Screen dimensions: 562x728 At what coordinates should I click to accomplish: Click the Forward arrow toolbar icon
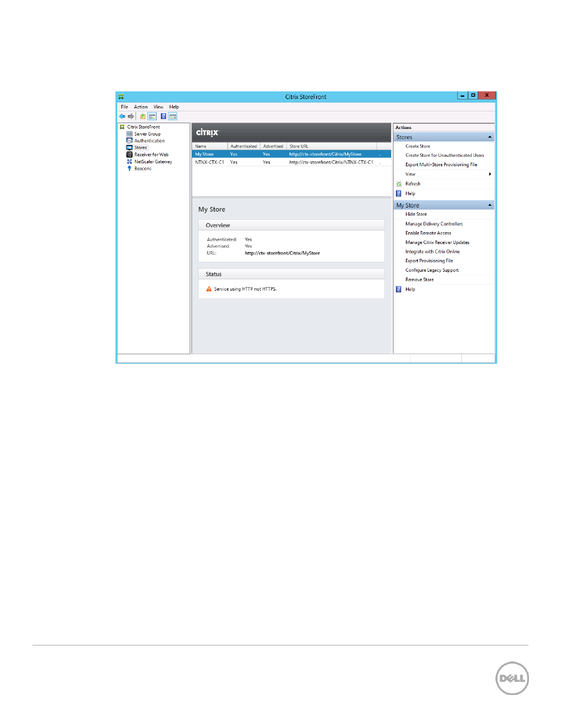[x=131, y=116]
